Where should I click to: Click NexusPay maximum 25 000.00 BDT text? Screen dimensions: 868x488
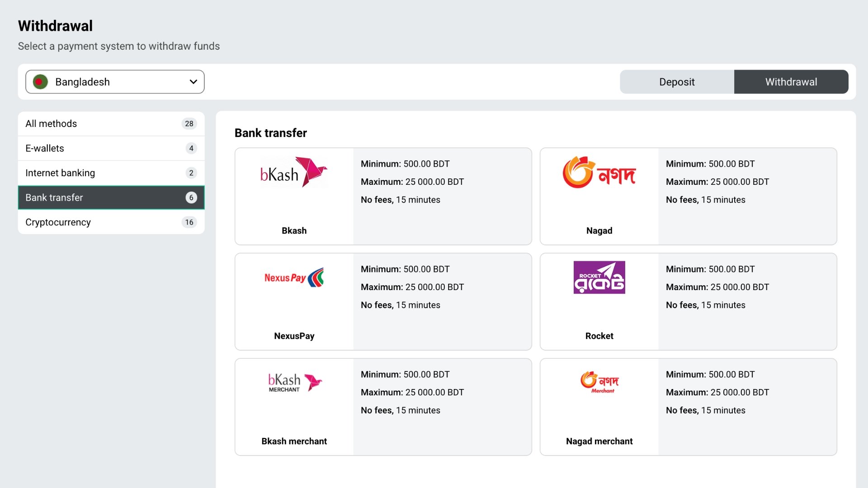[x=412, y=287]
